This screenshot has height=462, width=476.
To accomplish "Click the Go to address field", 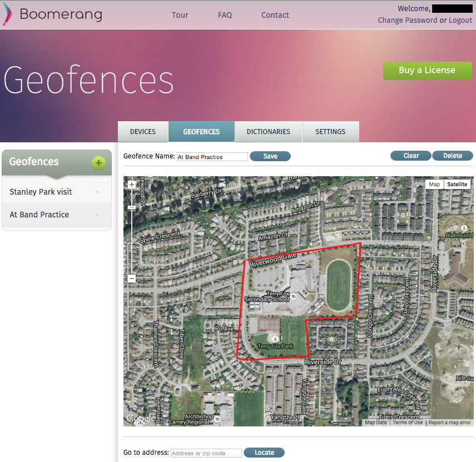I will click(x=206, y=453).
